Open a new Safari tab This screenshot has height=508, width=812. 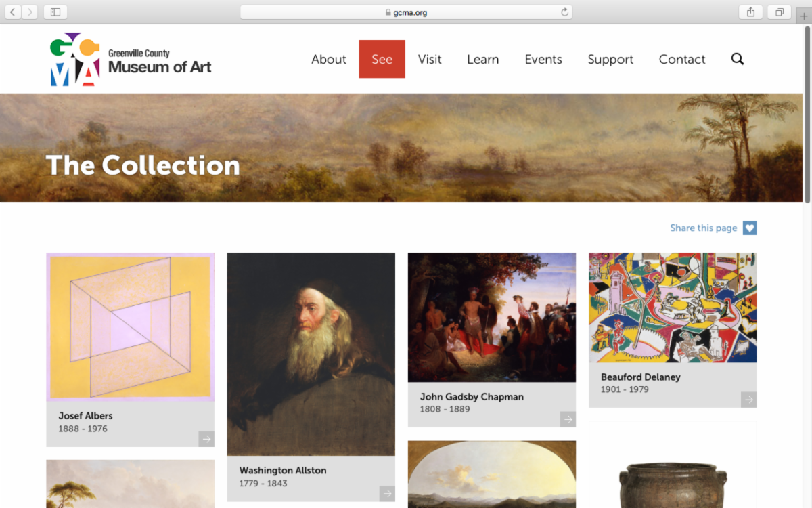click(804, 16)
